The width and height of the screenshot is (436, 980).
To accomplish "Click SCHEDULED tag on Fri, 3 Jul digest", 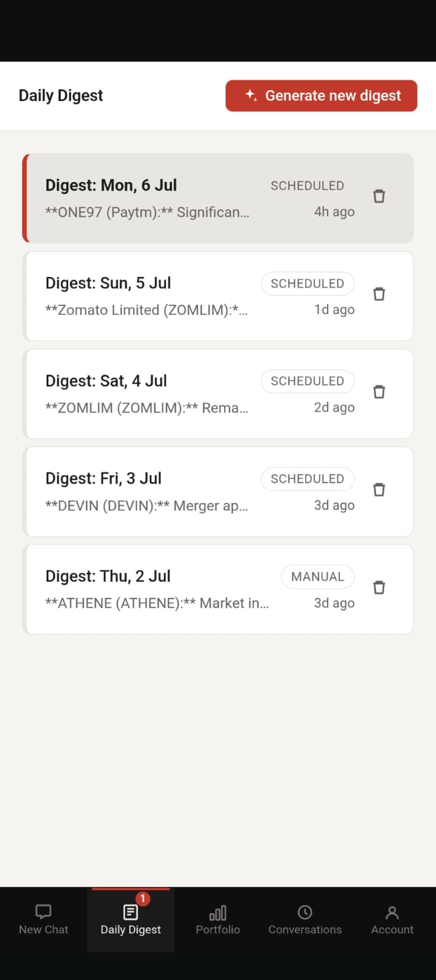I will 307,479.
